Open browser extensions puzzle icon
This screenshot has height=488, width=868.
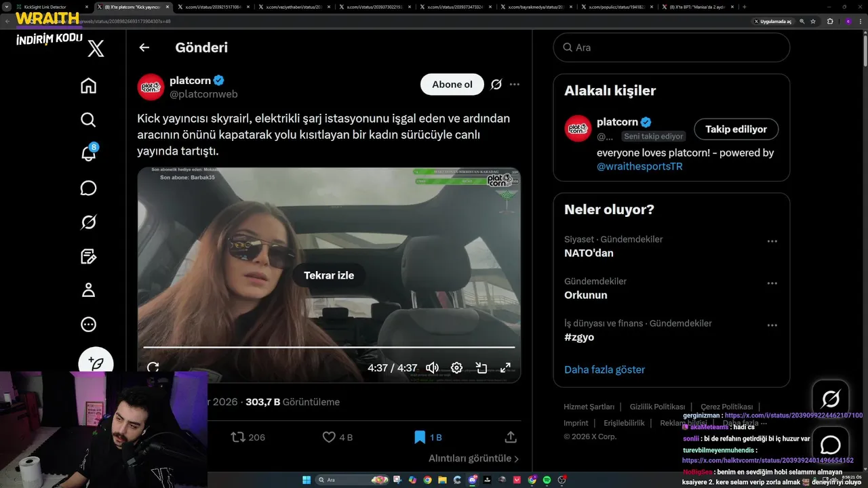pyautogui.click(x=830, y=21)
